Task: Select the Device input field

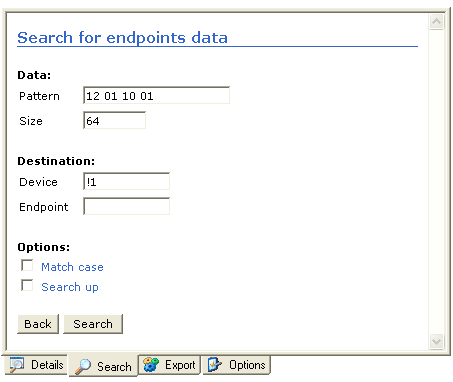Action: (x=126, y=181)
